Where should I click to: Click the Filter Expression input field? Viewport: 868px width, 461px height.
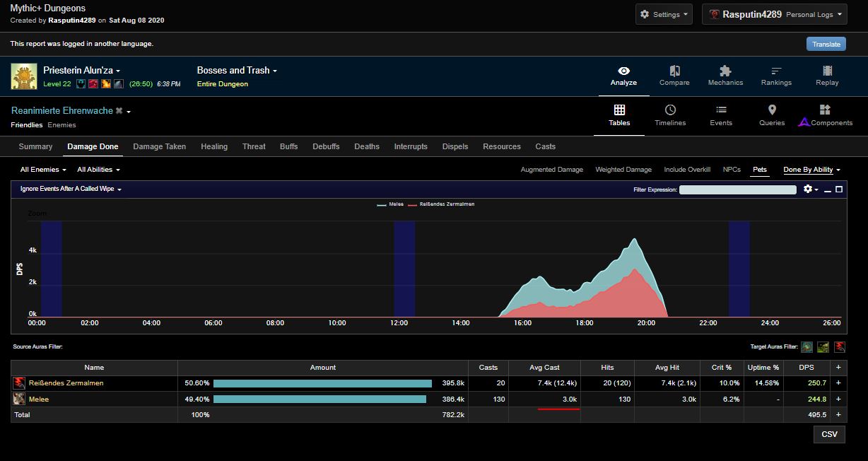(x=737, y=189)
